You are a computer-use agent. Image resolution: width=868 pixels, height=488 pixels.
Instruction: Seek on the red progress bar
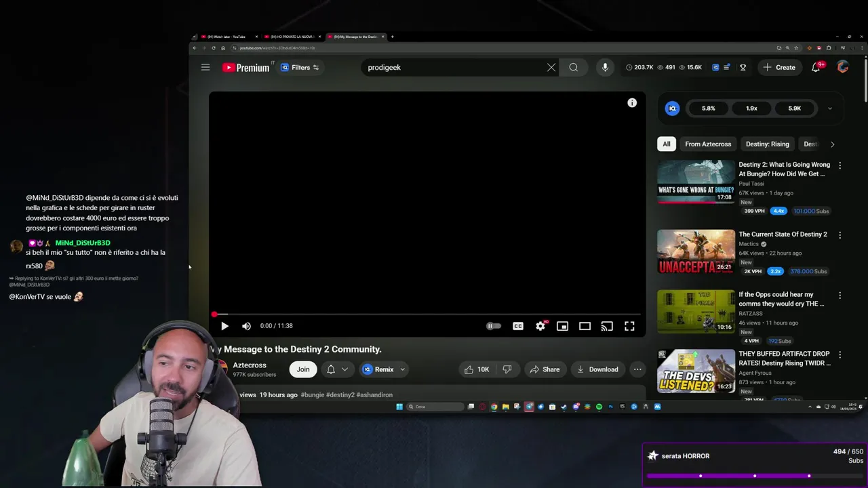pyautogui.click(x=427, y=314)
